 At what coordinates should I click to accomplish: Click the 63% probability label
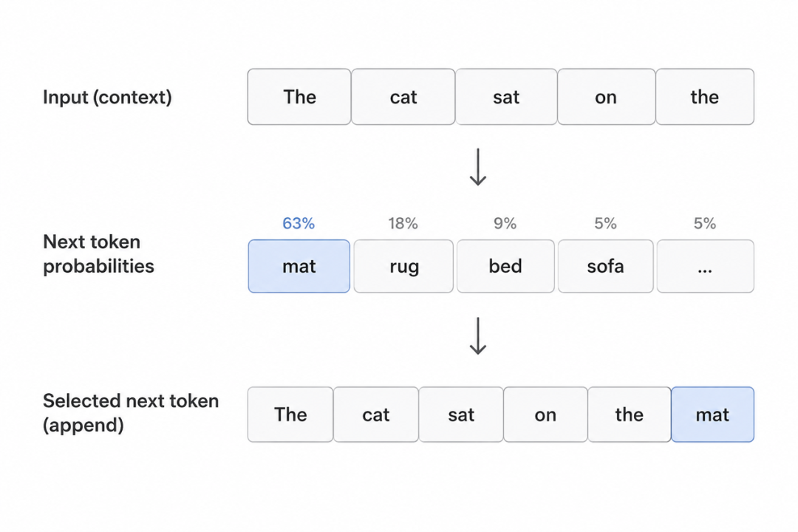299,223
